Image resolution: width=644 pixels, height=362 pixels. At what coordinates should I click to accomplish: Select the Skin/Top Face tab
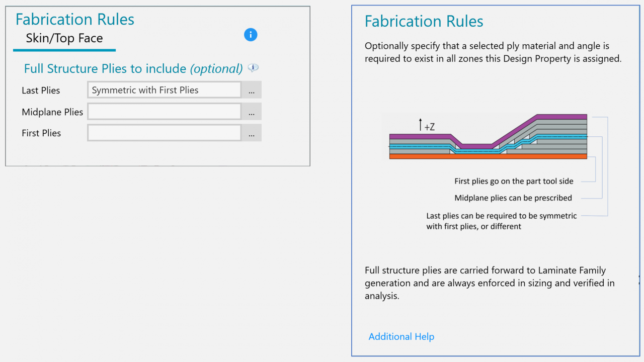pos(64,39)
